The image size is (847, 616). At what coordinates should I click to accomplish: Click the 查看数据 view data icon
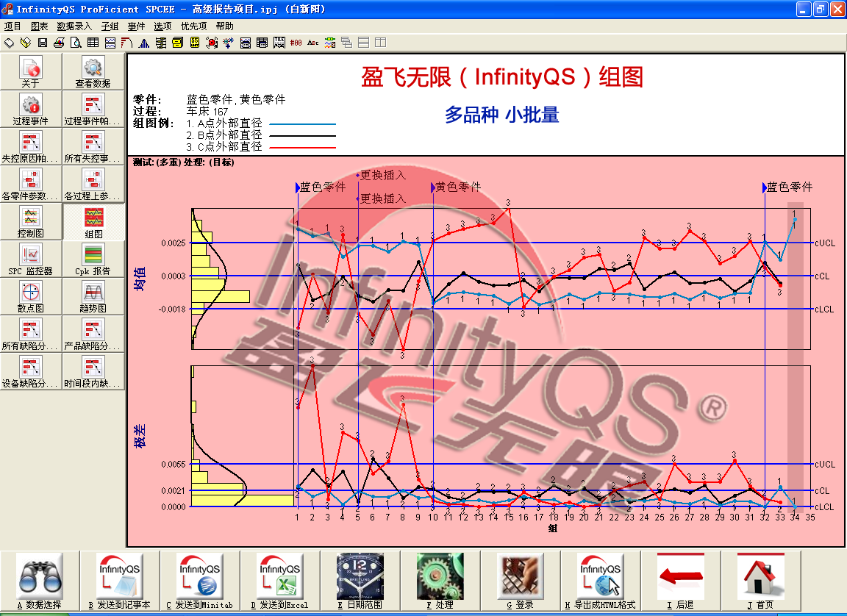click(x=93, y=72)
